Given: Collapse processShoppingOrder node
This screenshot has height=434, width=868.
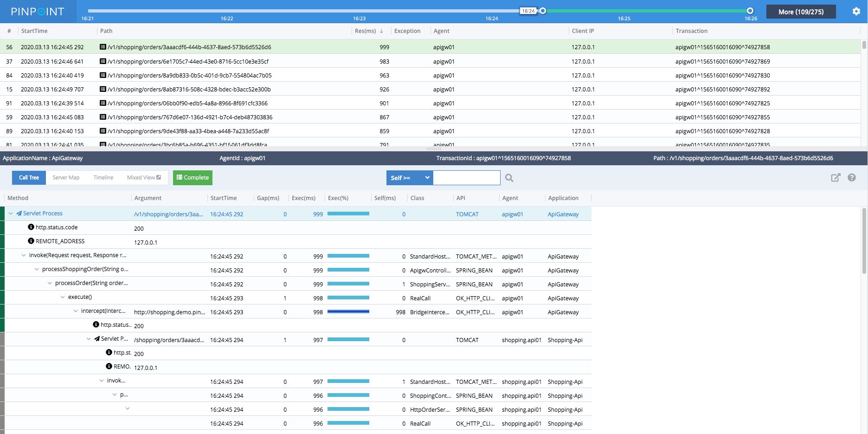Looking at the screenshot, I should [x=37, y=269].
